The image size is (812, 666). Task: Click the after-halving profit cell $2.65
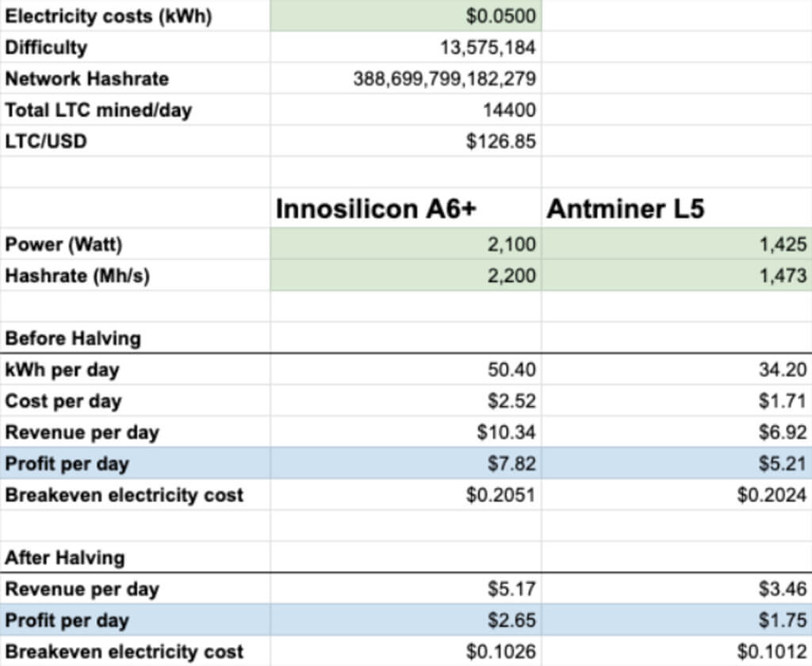[406, 620]
